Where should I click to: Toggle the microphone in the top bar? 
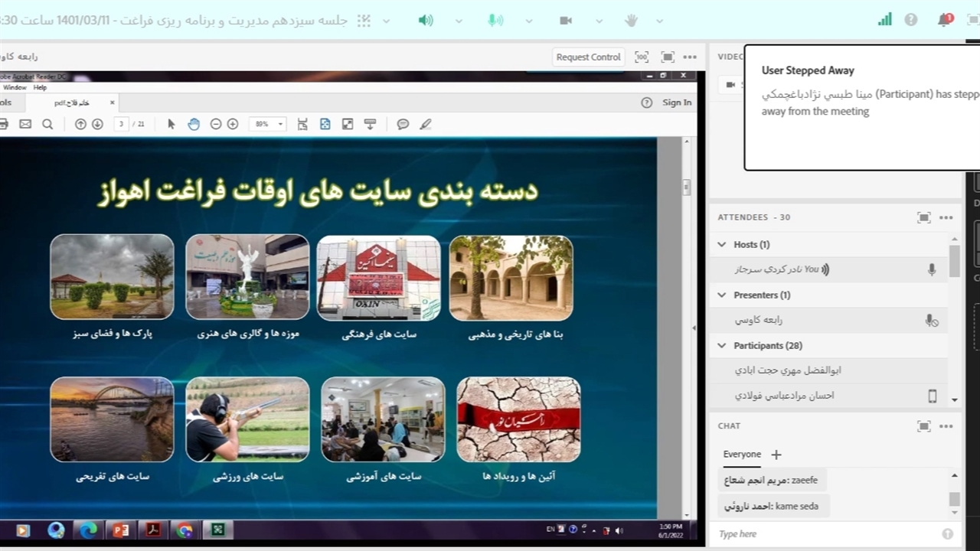495,21
